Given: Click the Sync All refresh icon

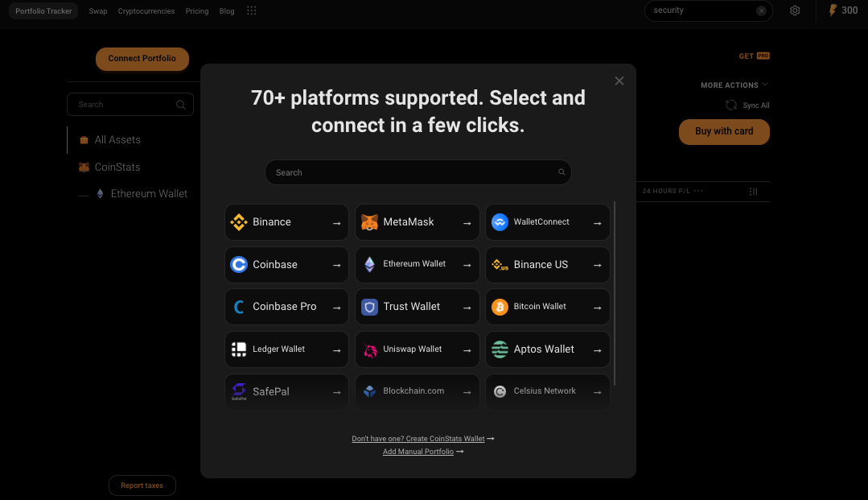Looking at the screenshot, I should [x=730, y=105].
